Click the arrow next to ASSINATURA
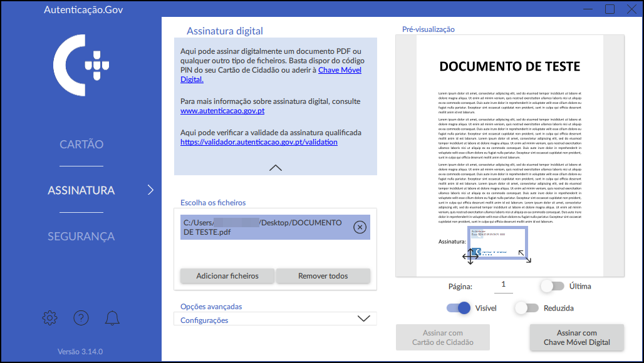Screen dimensions: 644x363 (151, 190)
